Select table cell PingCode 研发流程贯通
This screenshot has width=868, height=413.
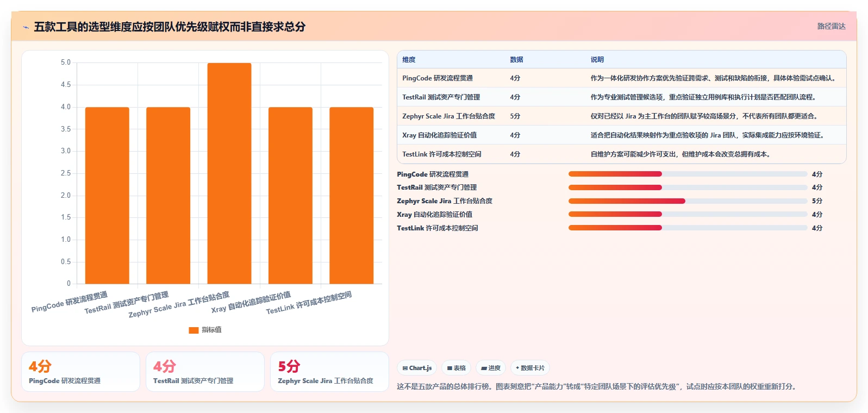[438, 78]
